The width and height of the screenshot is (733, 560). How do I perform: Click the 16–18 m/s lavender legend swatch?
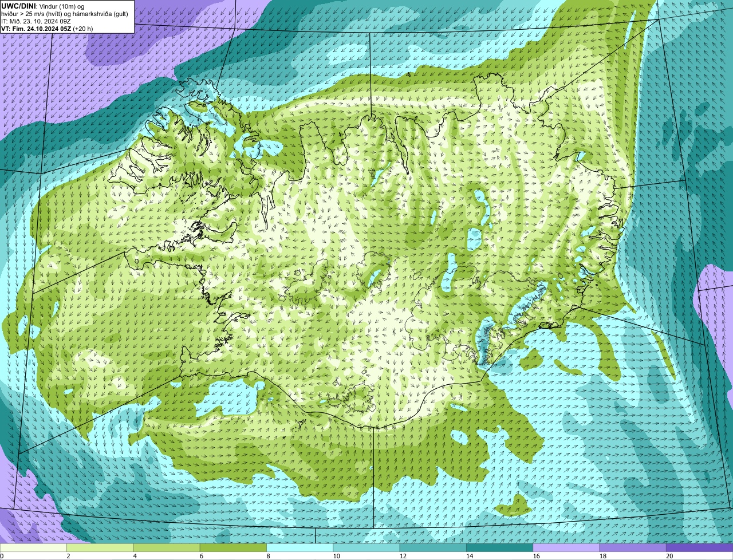click(x=566, y=547)
